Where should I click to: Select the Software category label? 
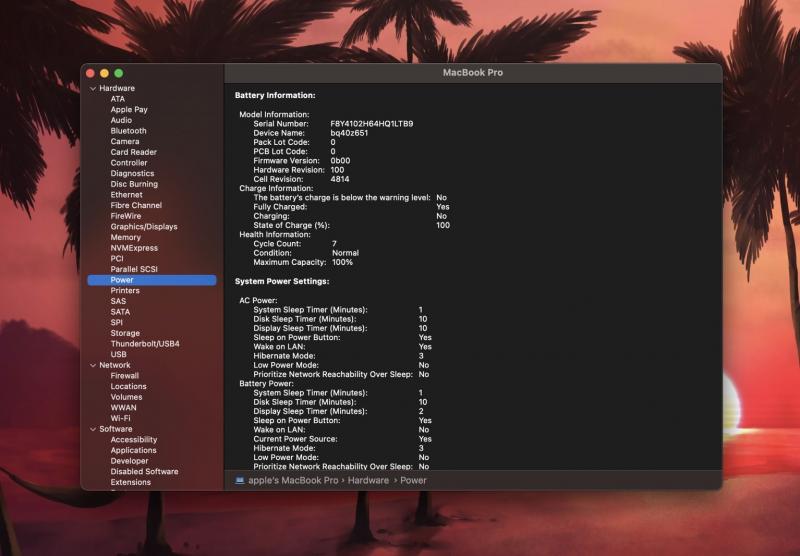(116, 429)
